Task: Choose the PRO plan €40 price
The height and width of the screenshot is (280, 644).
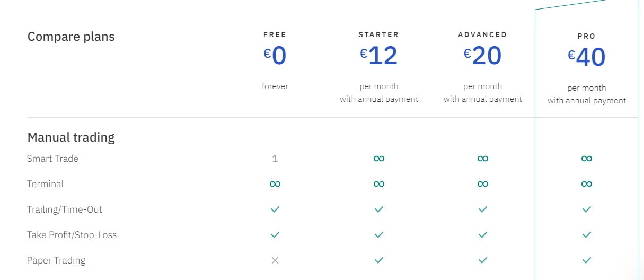Action: 586,57
